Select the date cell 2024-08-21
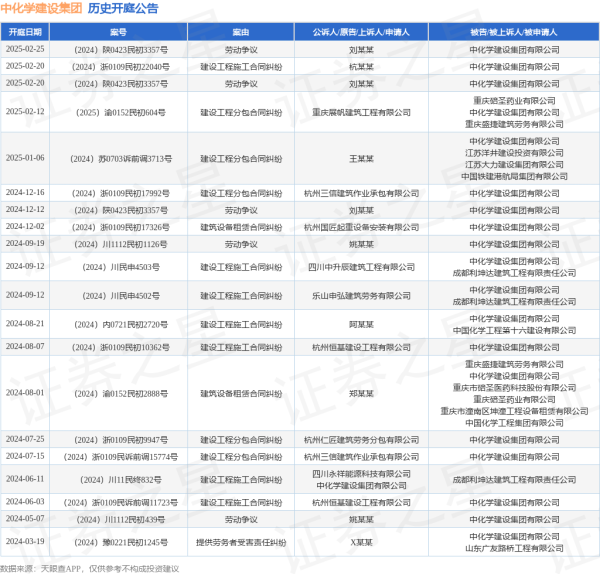This screenshot has height=574, width=600. [x=25, y=324]
